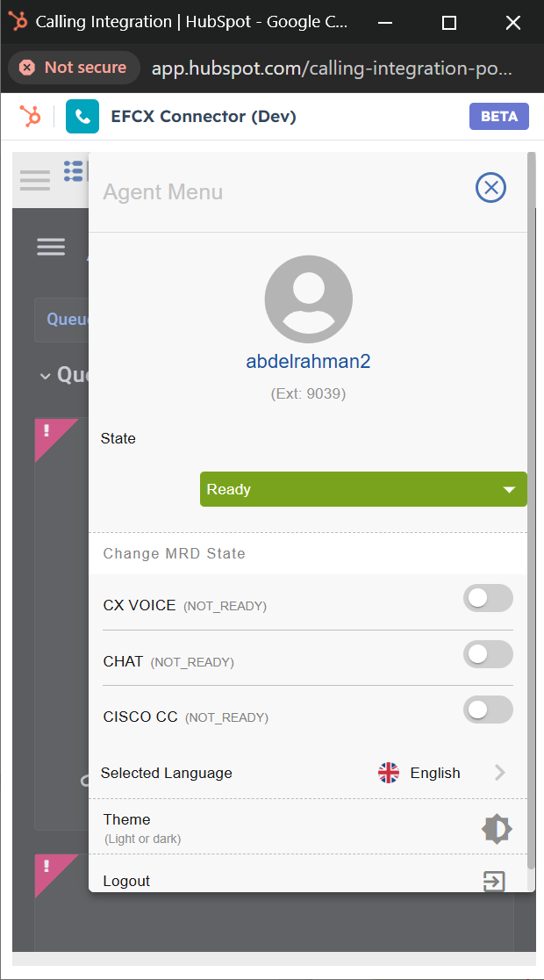The height and width of the screenshot is (980, 544).
Task: Click the agent profile avatar icon
Action: (308, 299)
